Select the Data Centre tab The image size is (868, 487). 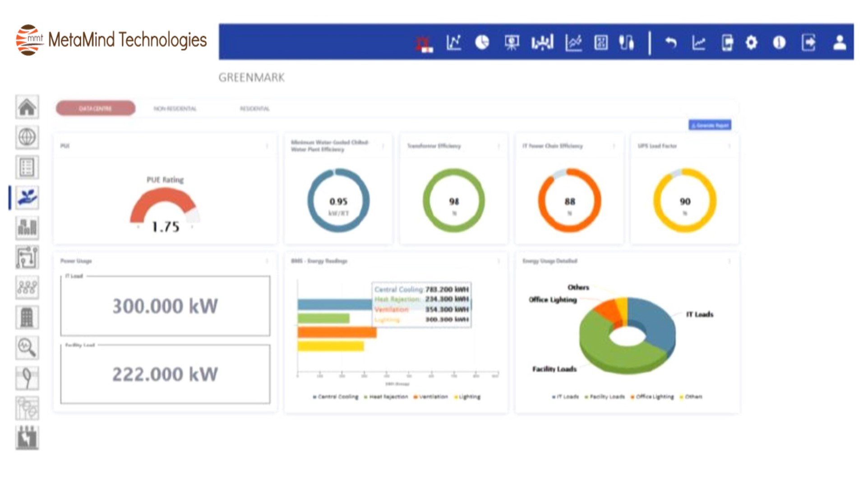click(x=95, y=108)
